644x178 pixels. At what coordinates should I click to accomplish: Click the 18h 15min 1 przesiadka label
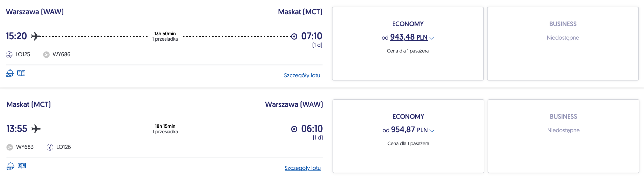point(165,129)
